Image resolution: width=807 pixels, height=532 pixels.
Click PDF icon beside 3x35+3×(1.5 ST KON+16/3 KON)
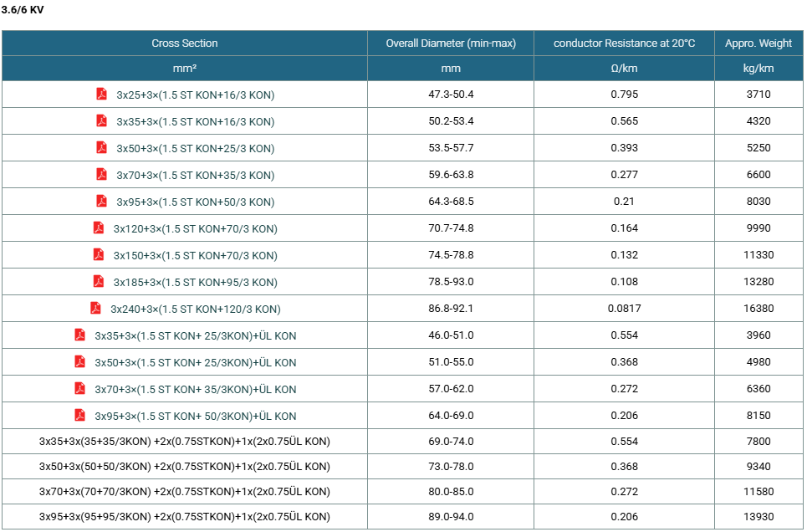tap(101, 120)
